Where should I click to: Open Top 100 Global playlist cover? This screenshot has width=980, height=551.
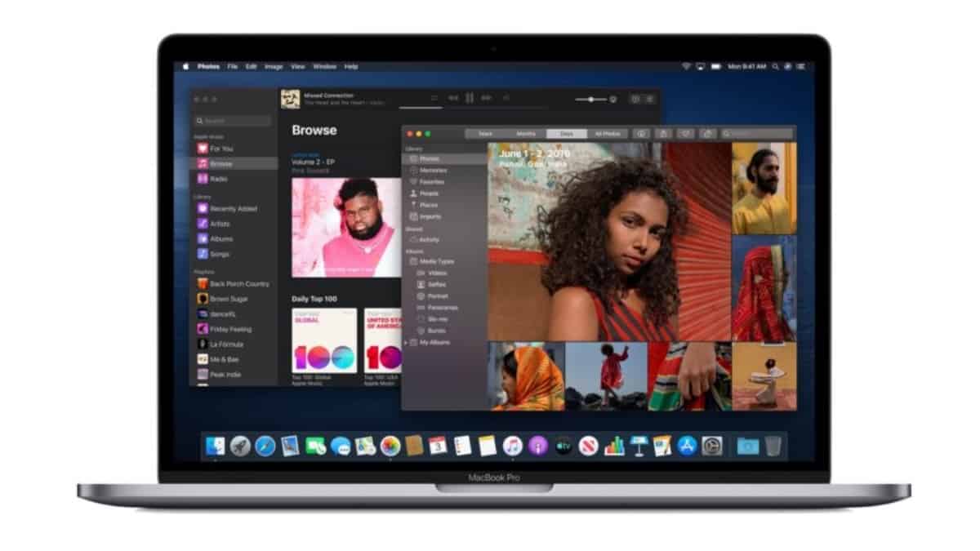[x=324, y=340]
